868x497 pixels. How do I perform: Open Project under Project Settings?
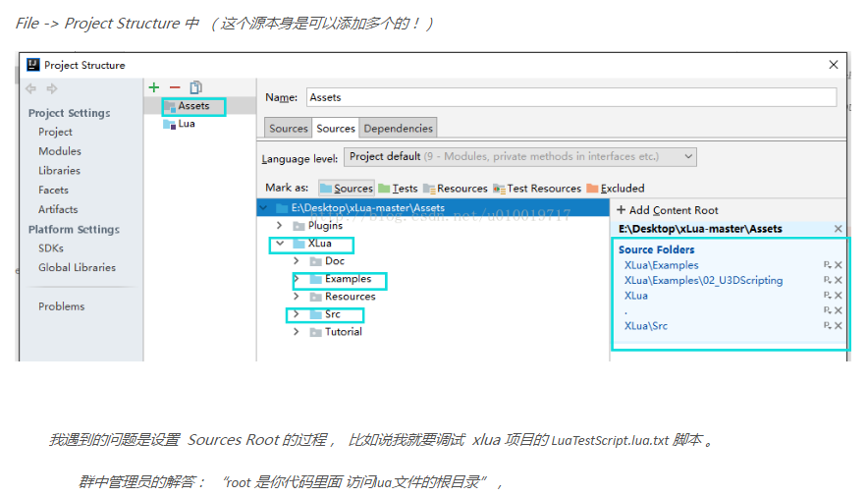click(55, 132)
